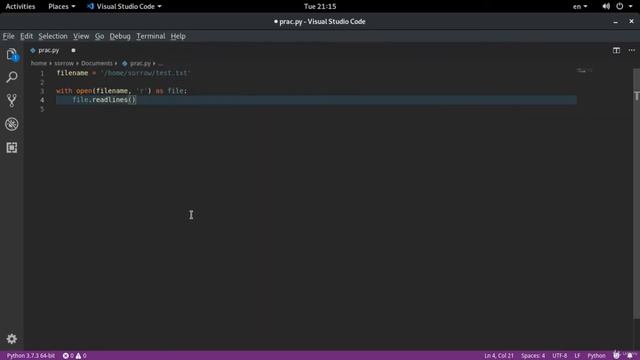This screenshot has height=360, width=640.
Task: Minimize the Visual Studio Code window
Action: 616,22
